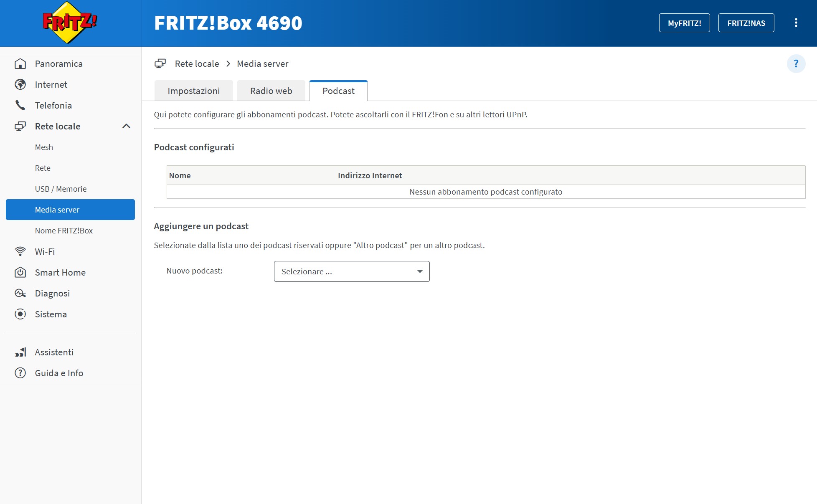This screenshot has height=504, width=817.
Task: Click Rete locale breadcrumb link
Action: [197, 63]
